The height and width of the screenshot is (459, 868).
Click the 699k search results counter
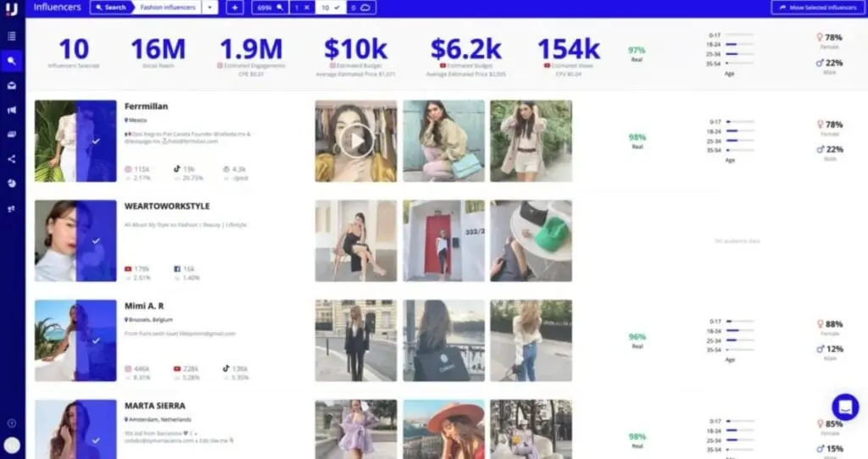coord(270,8)
